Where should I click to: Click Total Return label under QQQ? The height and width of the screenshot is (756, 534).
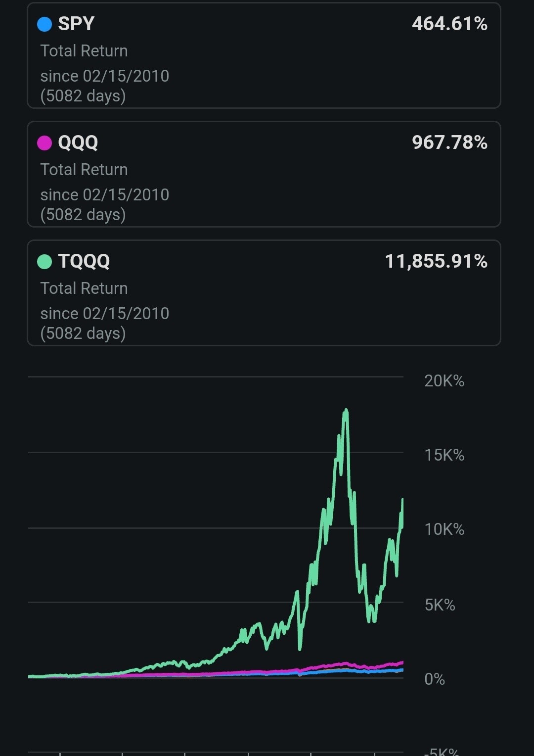point(84,170)
